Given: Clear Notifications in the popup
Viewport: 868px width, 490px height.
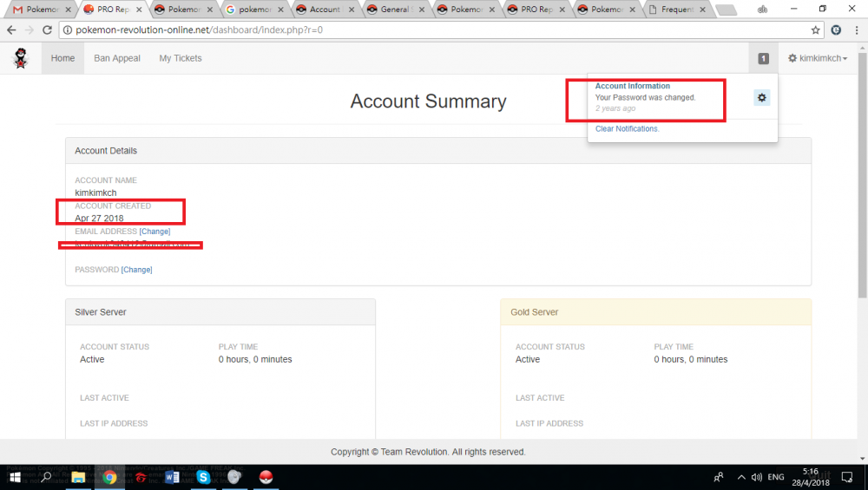Looking at the screenshot, I should (x=627, y=128).
